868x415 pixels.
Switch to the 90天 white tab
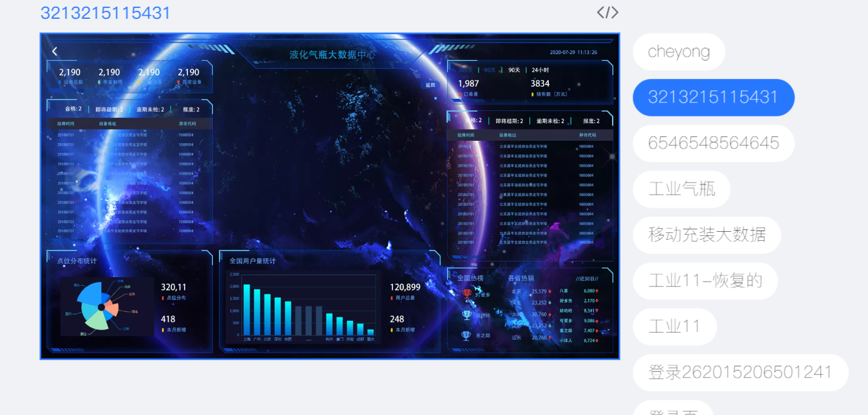514,70
